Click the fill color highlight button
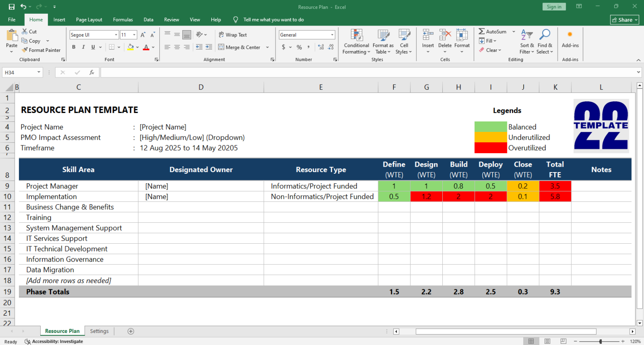The height and width of the screenshot is (345, 644). coord(131,47)
